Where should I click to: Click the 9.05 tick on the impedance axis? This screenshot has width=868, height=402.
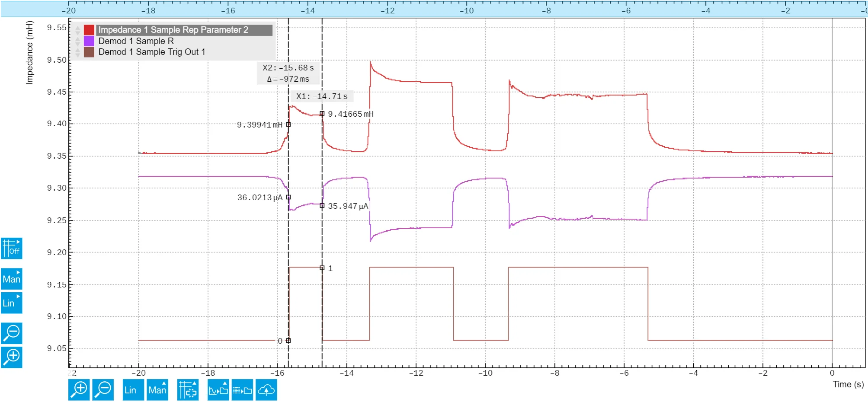[57, 348]
